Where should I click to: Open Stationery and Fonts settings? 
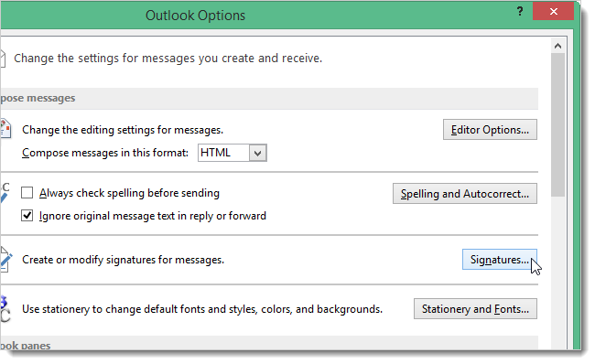pyautogui.click(x=475, y=309)
